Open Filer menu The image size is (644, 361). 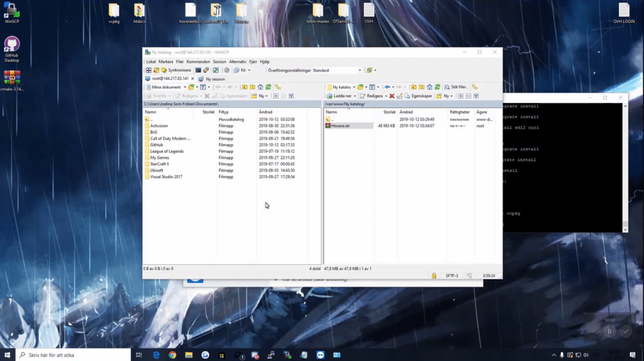(180, 62)
